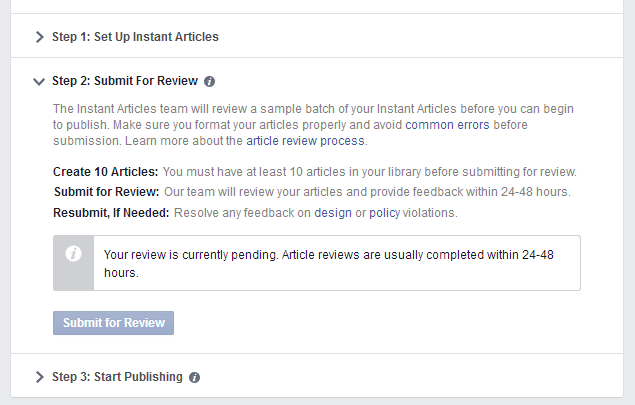
Task: Follow the policy violations link
Action: pyautogui.click(x=384, y=213)
